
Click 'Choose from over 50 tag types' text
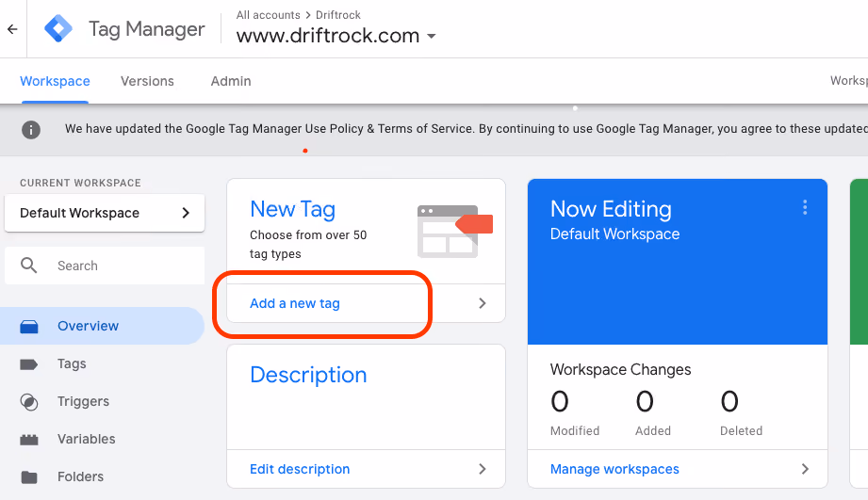click(308, 245)
